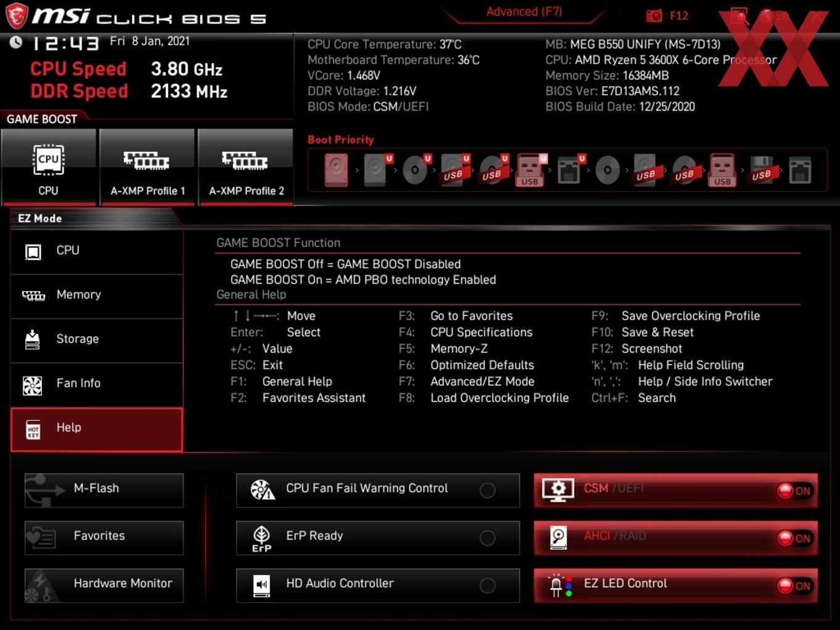Select the UEFI network boot device icon
Viewport: 840px width, 630px height.
click(569, 170)
